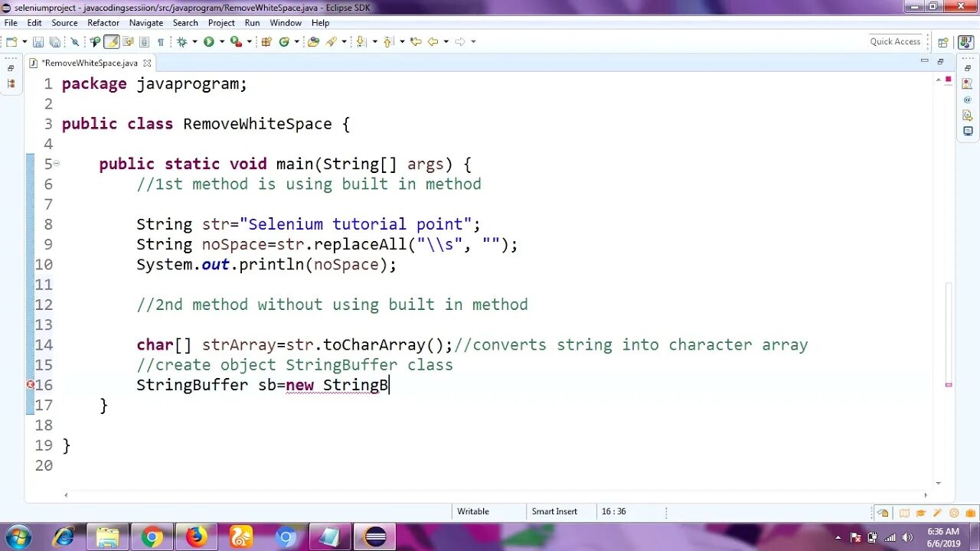Screen dimensions: 980x551
Task: Restore the right side view stack
Action: point(968,67)
